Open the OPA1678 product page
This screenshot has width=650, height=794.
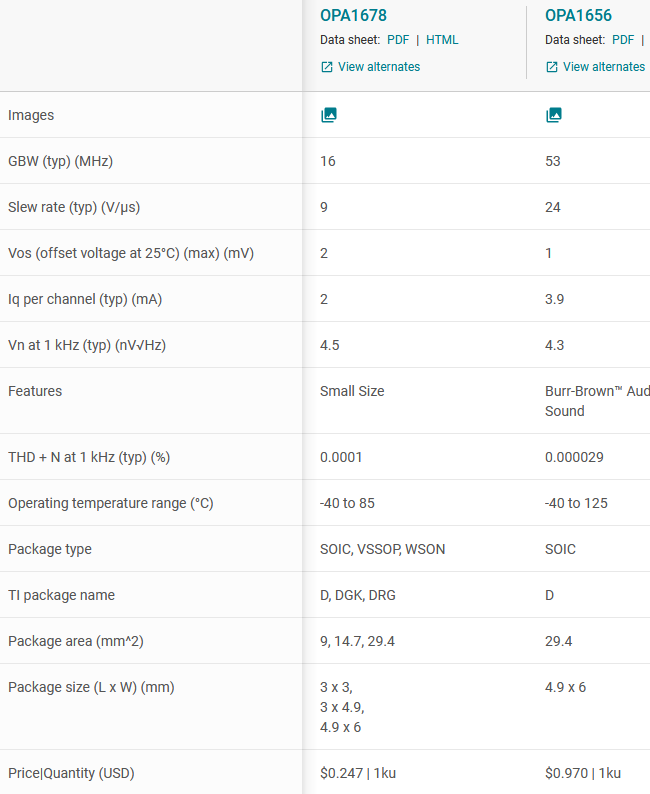[x=353, y=16]
